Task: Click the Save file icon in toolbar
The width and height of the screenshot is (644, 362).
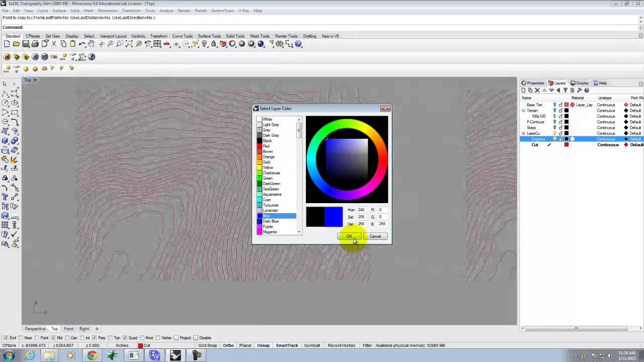Action: pyautogui.click(x=26, y=44)
